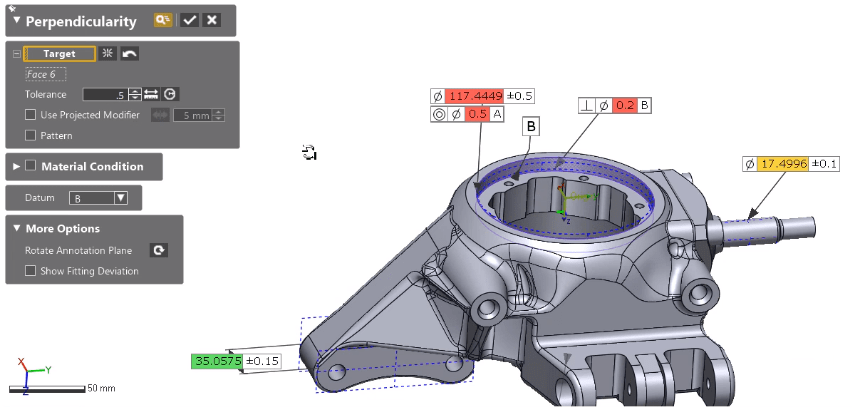Image resolution: width=852 pixels, height=407 pixels.
Task: Click the select-all icon next to Target
Action: [x=108, y=54]
